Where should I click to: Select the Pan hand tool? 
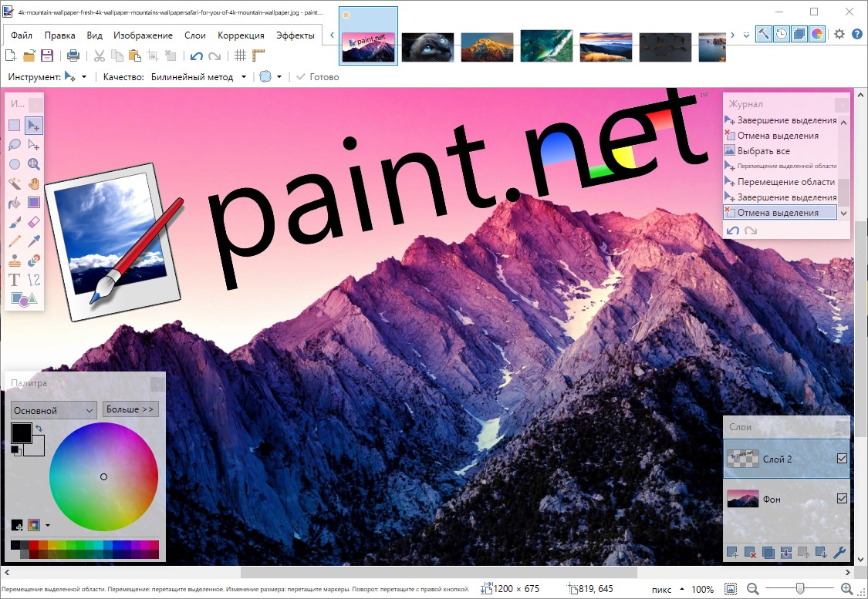point(34,183)
